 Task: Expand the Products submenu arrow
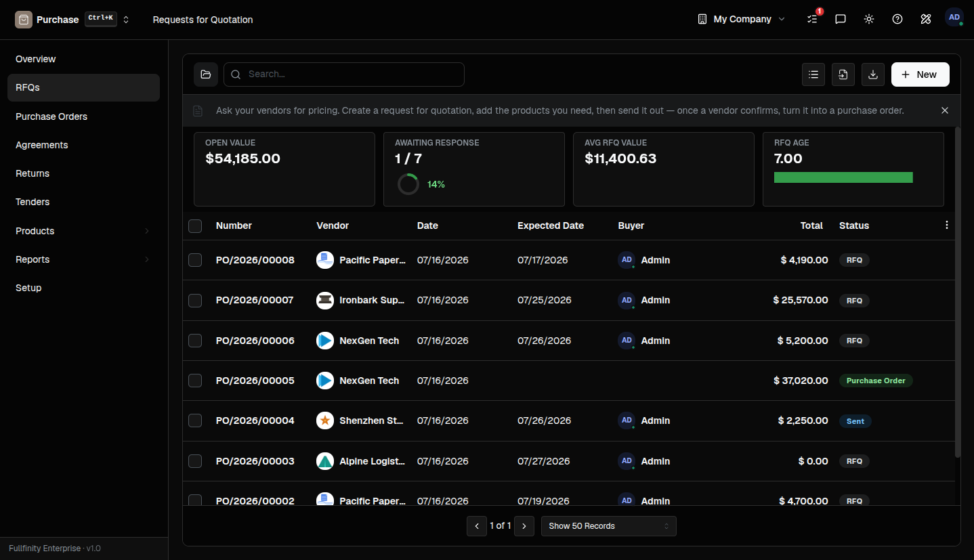pyautogui.click(x=147, y=231)
